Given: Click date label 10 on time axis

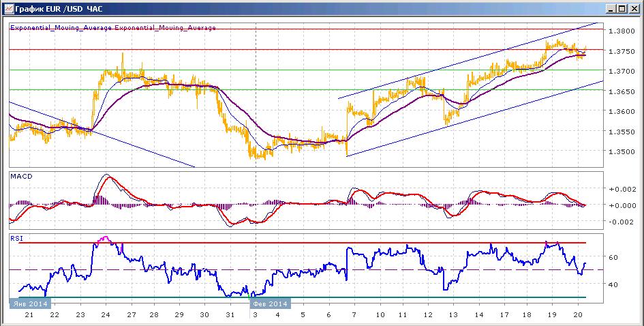Looking at the screenshot, I should (380, 315).
